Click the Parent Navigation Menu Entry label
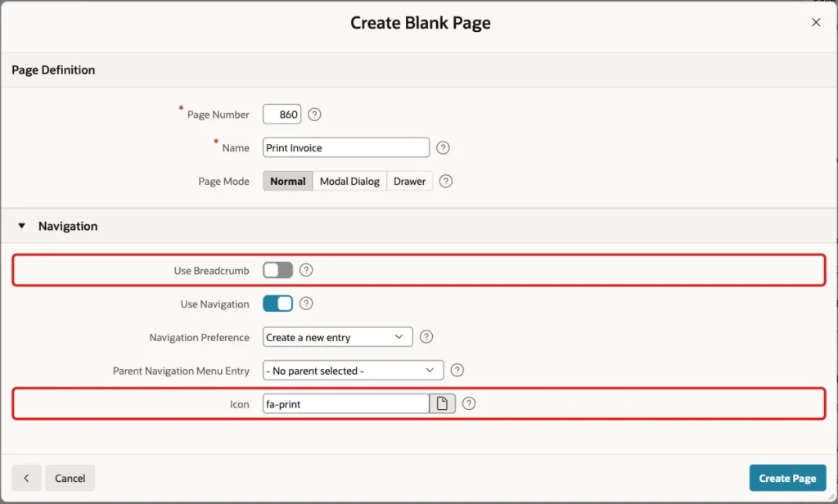Viewport: 838px width, 504px height. tap(181, 371)
